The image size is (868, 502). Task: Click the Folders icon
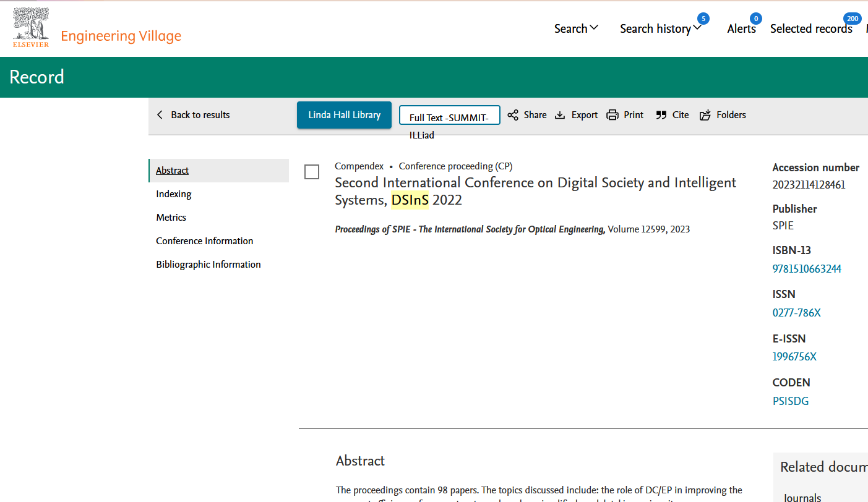click(x=705, y=115)
